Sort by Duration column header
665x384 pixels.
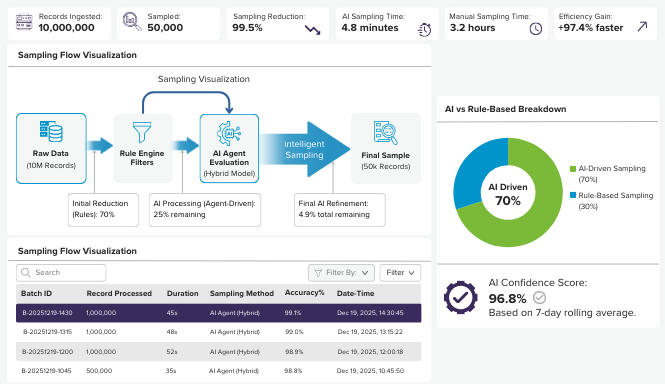tap(182, 294)
